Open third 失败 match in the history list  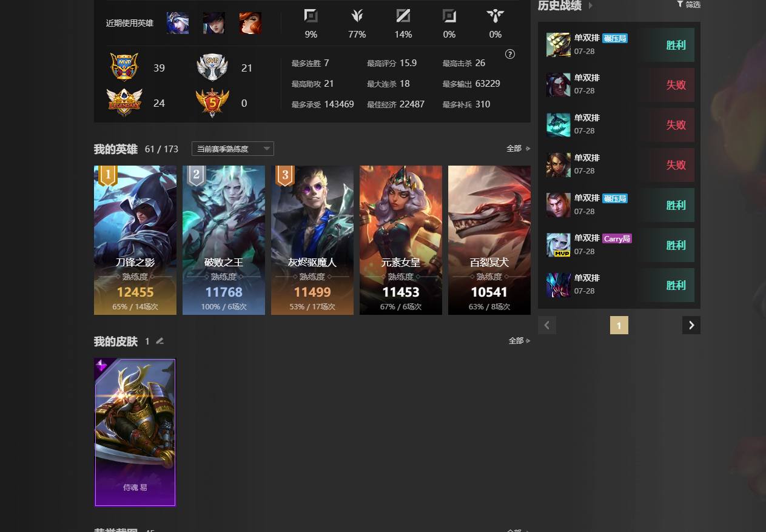[619, 165]
